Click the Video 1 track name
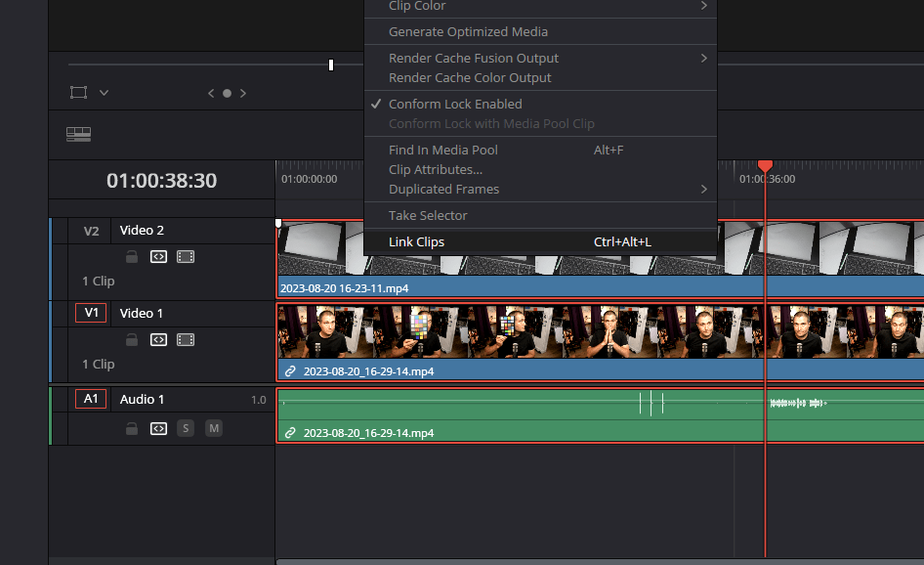This screenshot has height=565, width=924. pos(142,313)
